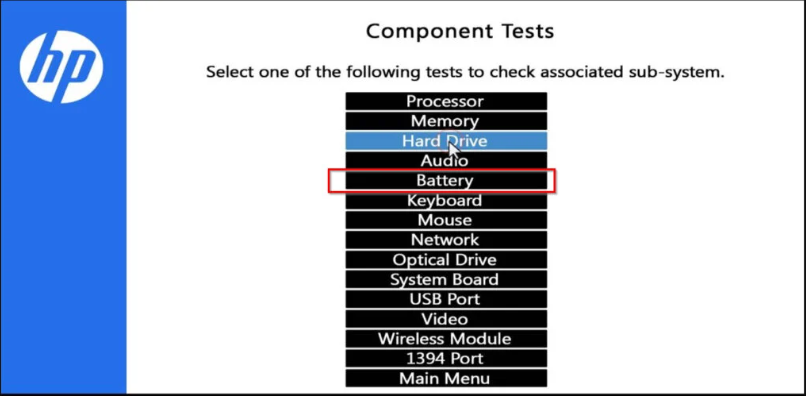Select the Video test
Screen dimensions: 806x397
446,319
